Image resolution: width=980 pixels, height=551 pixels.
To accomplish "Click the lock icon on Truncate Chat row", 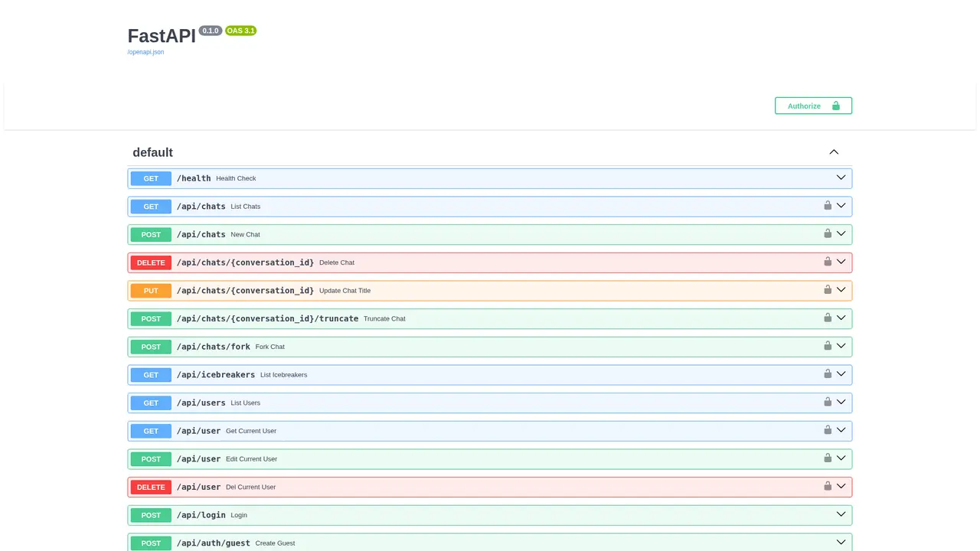I will [x=828, y=318].
